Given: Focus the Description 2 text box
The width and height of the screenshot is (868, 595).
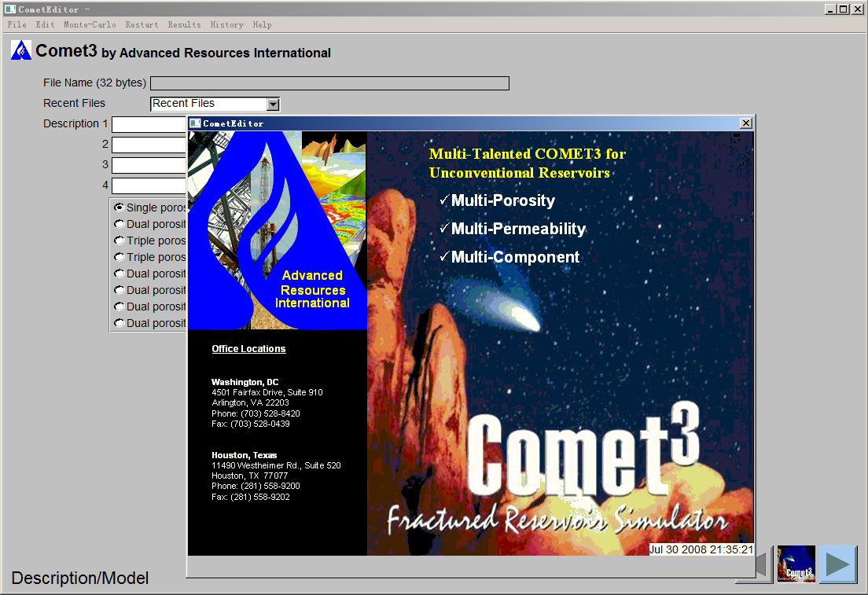Looking at the screenshot, I should [149, 145].
